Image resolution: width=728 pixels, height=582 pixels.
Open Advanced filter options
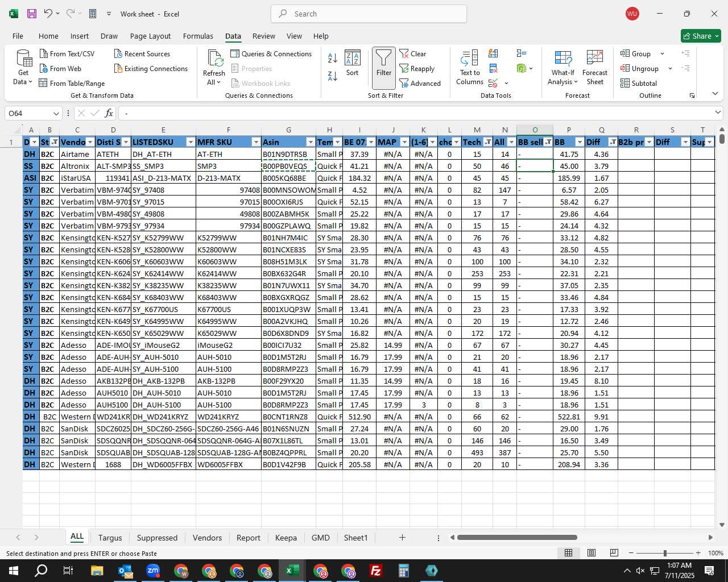[x=420, y=83]
